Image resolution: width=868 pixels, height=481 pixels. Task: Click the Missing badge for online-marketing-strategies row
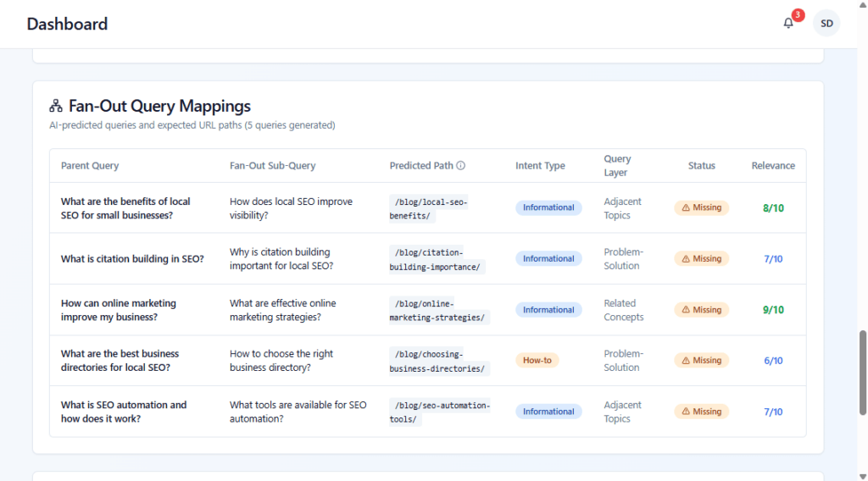coord(701,310)
